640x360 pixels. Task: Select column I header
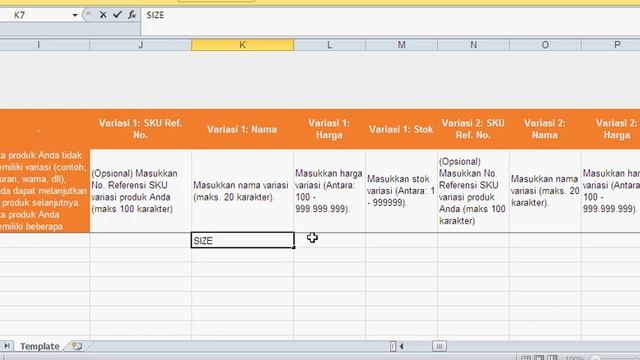[x=44, y=45]
